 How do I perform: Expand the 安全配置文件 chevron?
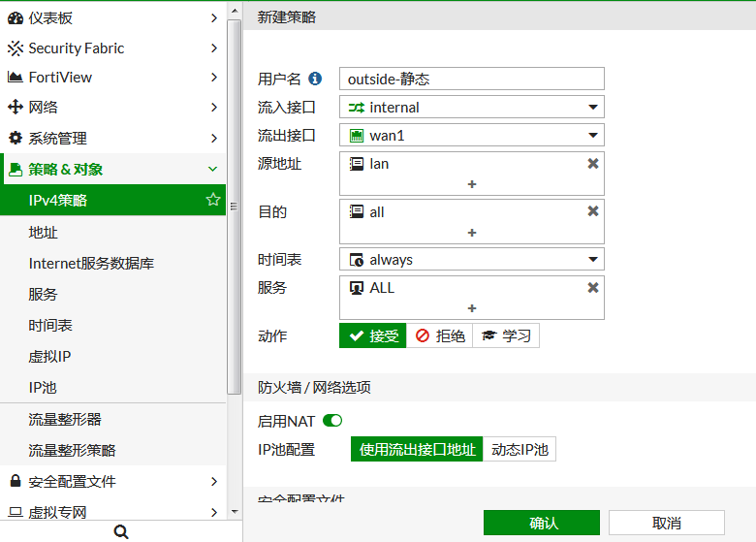(214, 481)
